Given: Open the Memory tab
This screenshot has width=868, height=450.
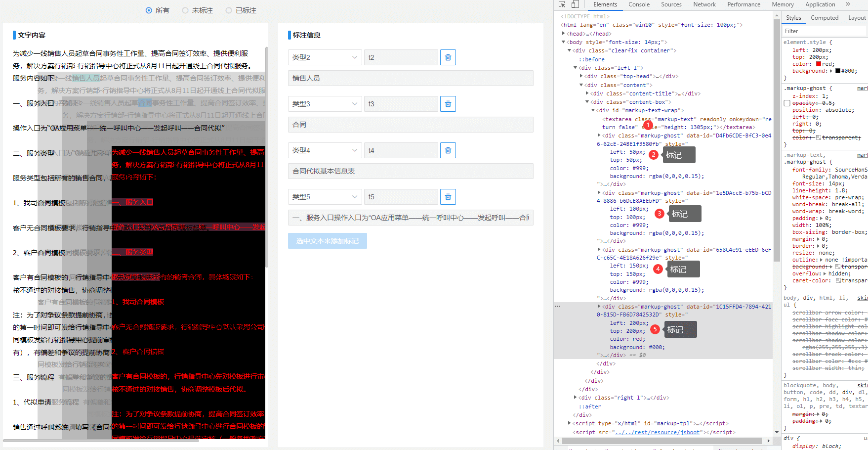Looking at the screenshot, I should click(x=783, y=4).
